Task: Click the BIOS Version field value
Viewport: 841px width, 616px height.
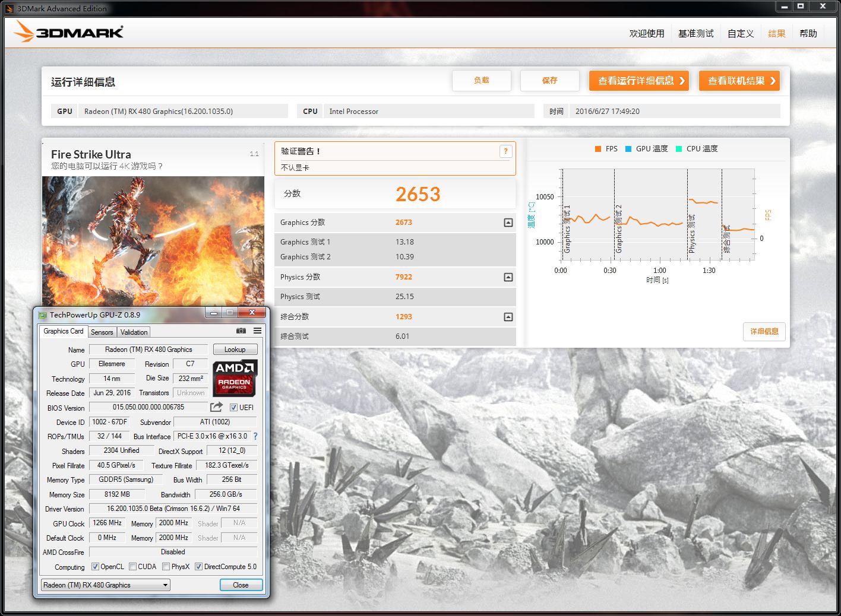Action: 148,407
